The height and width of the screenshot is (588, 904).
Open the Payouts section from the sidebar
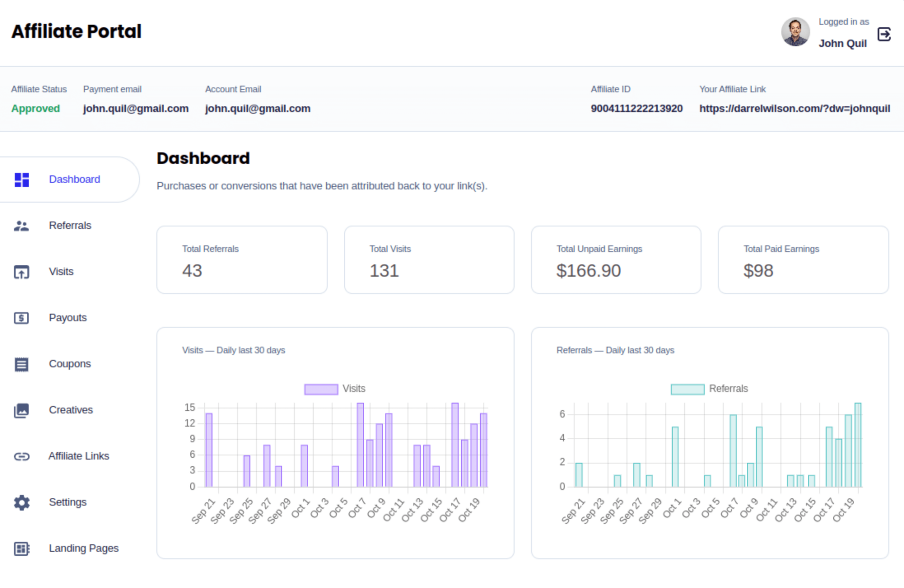[68, 318]
